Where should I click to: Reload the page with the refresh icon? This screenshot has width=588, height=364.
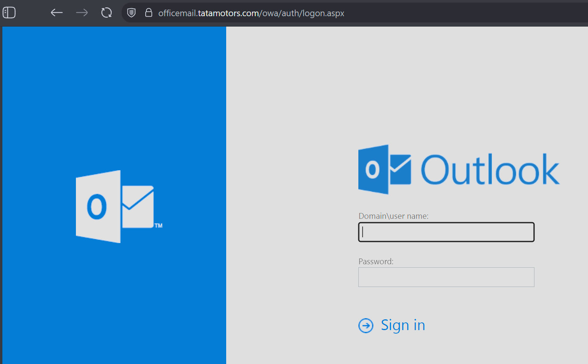pos(106,13)
